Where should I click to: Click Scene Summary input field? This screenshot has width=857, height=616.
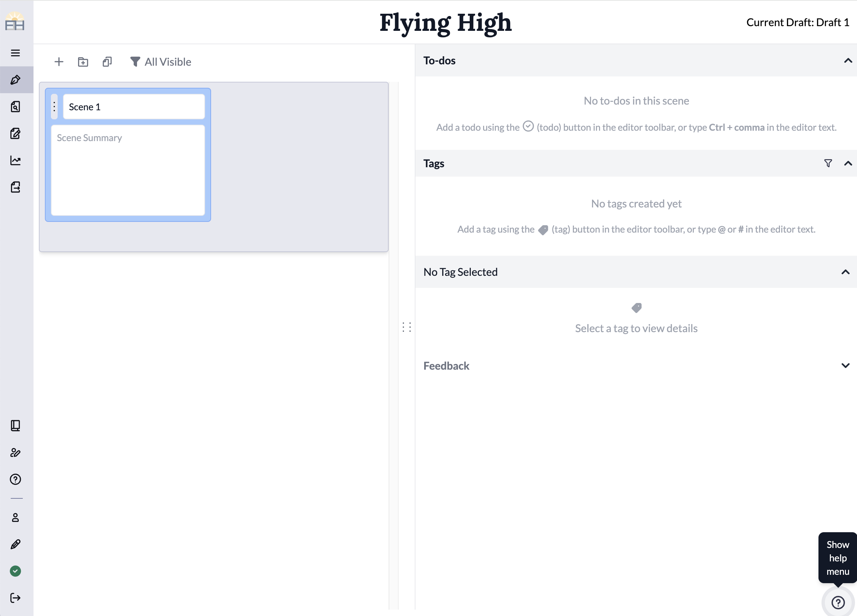[x=128, y=171]
